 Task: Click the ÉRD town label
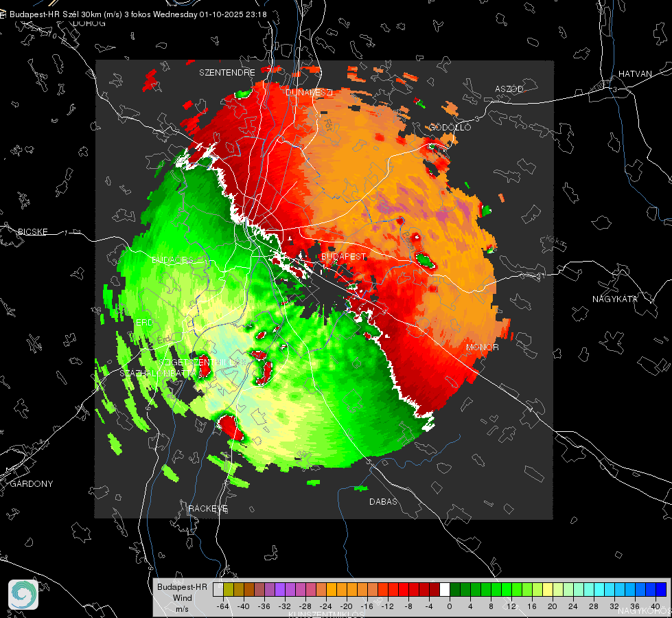[144, 322]
